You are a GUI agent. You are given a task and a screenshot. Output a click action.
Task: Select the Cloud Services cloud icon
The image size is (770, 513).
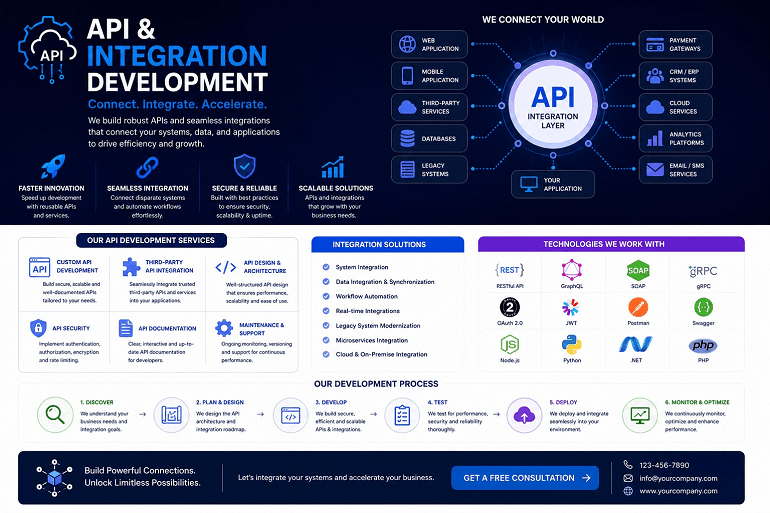coord(655,107)
